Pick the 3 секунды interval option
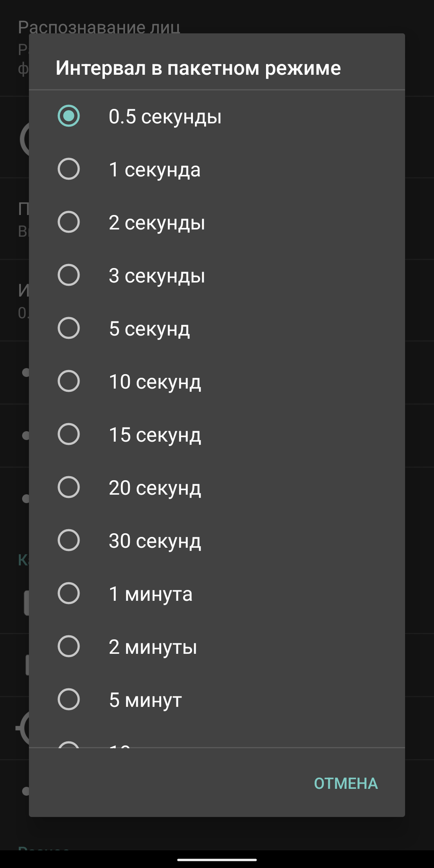 69,275
